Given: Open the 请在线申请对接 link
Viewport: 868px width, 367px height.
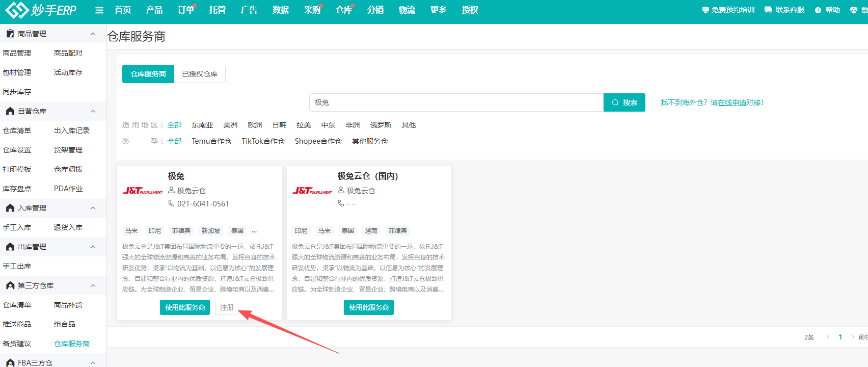Looking at the screenshot, I should coord(736,102).
